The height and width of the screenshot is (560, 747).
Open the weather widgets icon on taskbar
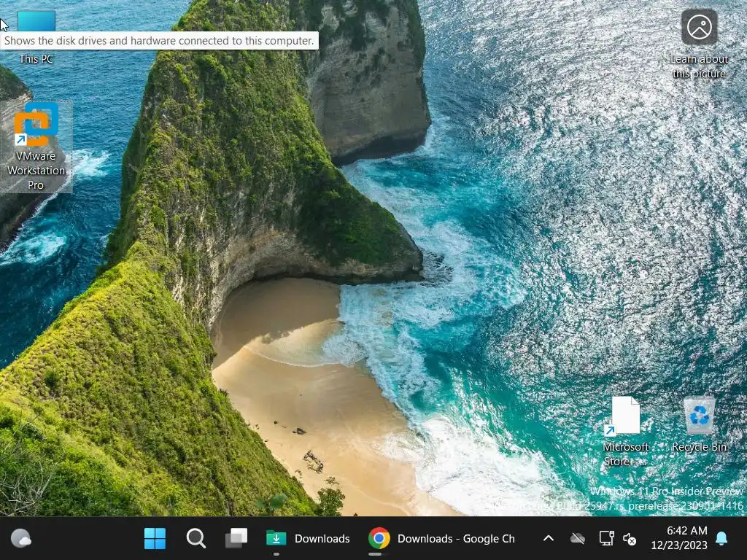21,539
